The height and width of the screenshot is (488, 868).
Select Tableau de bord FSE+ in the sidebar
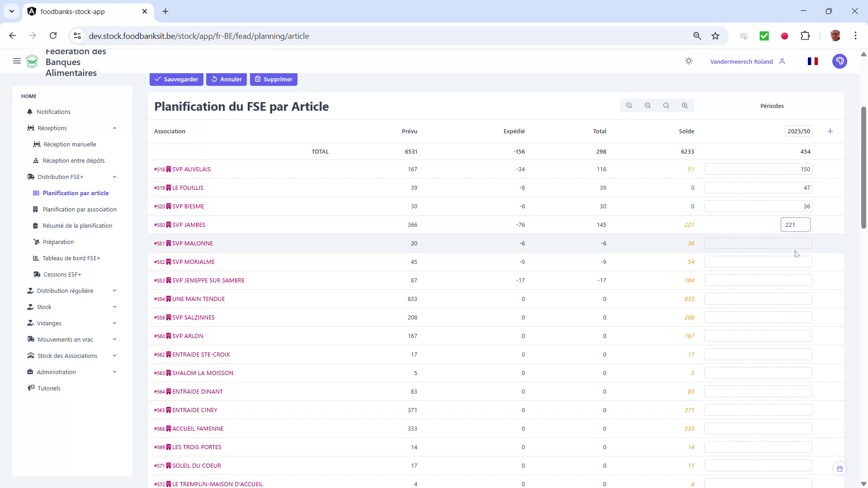[72, 258]
